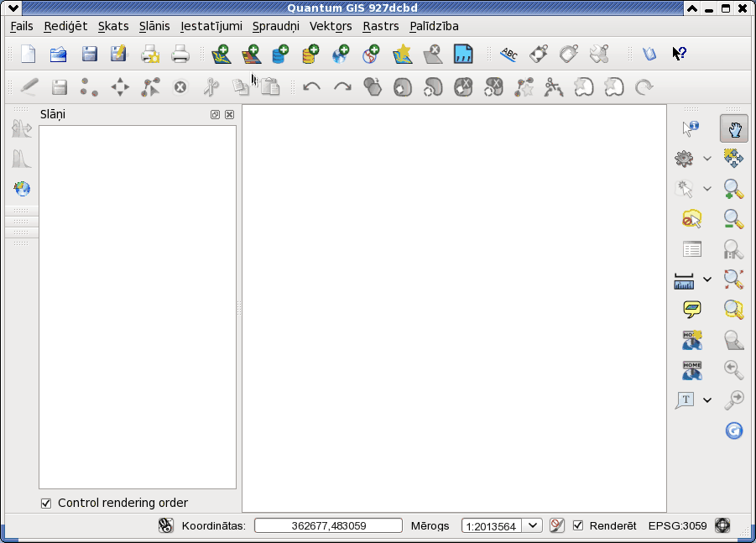Click the splitter handle beside layers panel
The width and height of the screenshot is (756, 543).
tap(239, 308)
